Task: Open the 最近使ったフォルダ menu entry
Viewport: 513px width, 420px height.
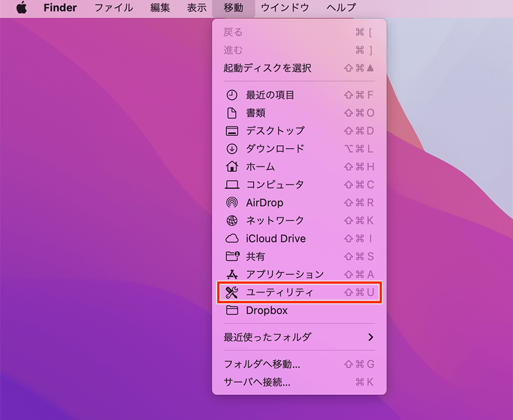Action: coord(299,337)
